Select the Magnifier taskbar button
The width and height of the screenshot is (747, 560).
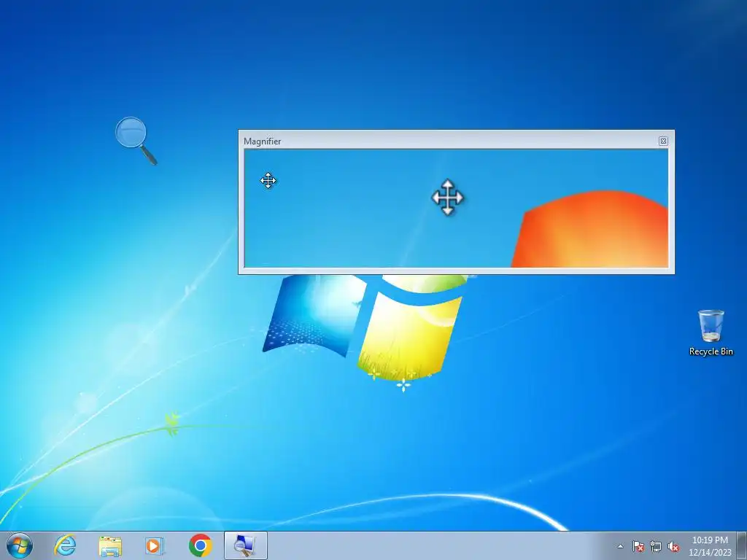(x=245, y=545)
